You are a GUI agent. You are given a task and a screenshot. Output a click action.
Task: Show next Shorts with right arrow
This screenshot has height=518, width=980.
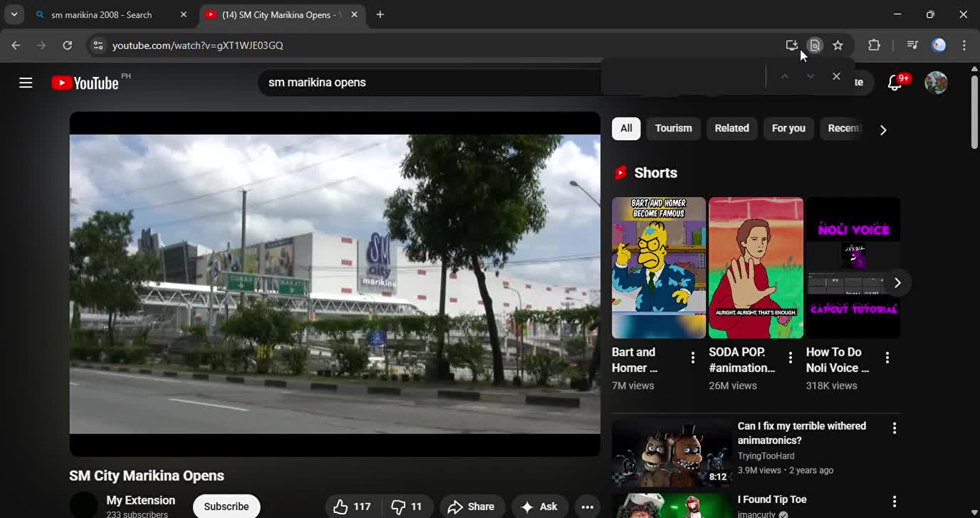pyautogui.click(x=897, y=282)
